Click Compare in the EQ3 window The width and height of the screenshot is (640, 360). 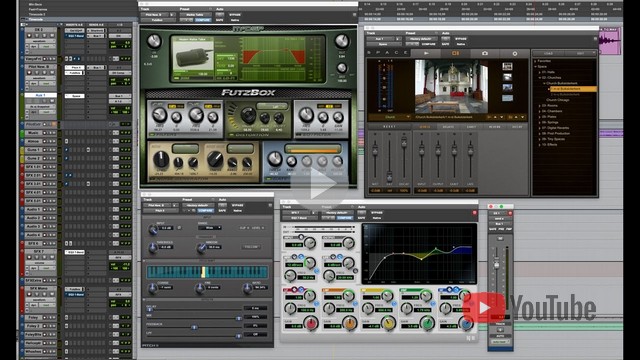click(344, 218)
